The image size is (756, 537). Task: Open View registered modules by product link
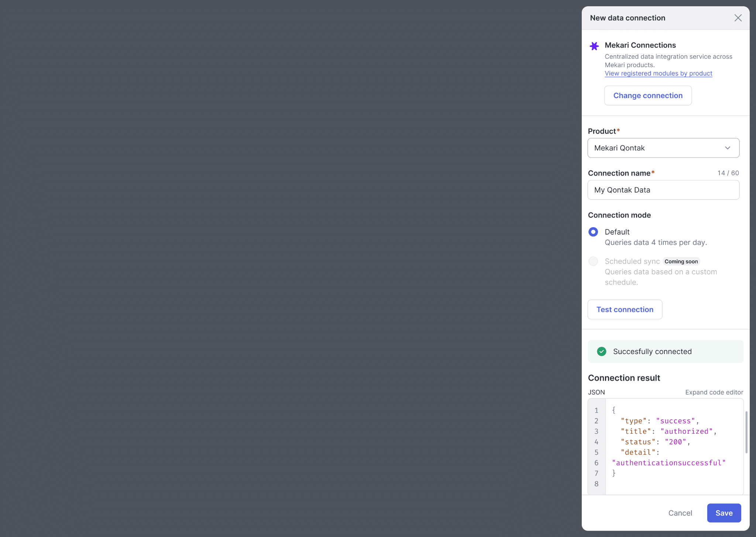658,73
